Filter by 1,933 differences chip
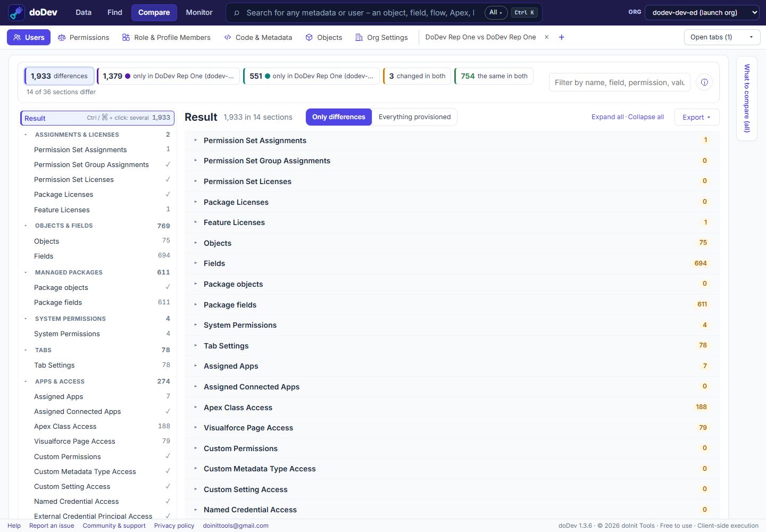 (x=60, y=76)
